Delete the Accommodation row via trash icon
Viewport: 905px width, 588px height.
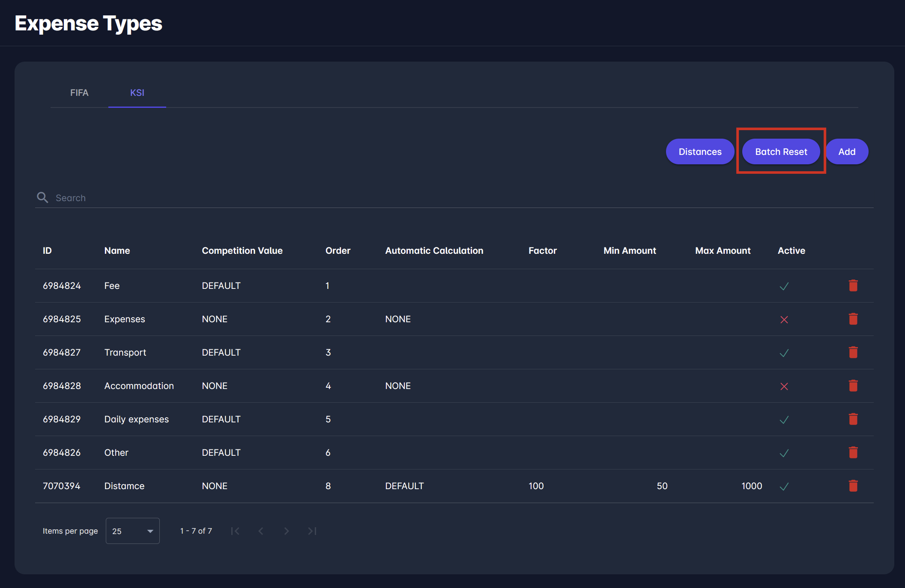(853, 386)
